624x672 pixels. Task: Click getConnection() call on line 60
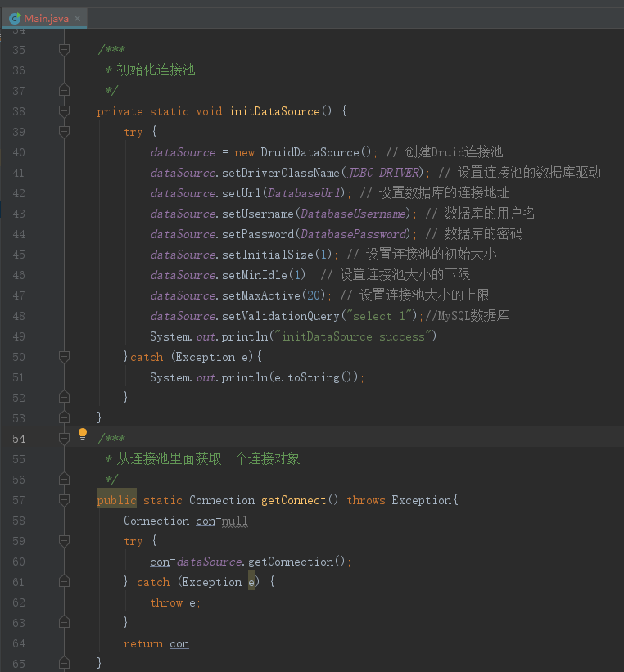click(296, 562)
